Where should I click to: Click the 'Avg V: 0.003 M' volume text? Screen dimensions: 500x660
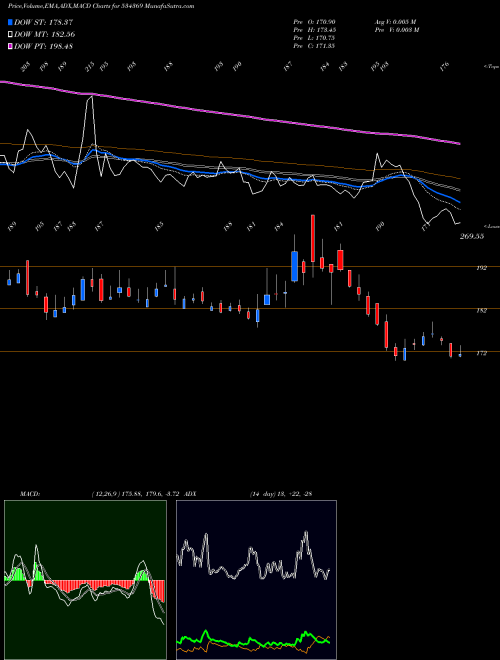[395, 22]
